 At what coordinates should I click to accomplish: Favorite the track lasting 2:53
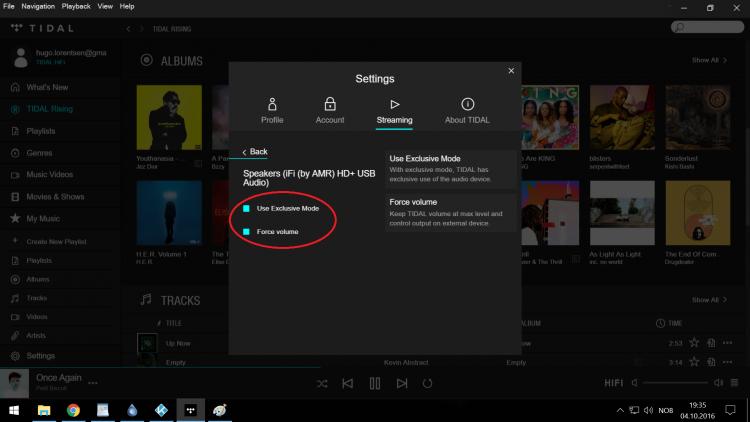click(694, 343)
